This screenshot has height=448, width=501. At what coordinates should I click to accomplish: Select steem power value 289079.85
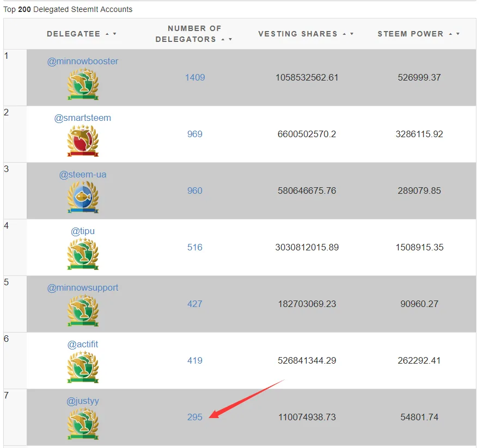coord(419,191)
